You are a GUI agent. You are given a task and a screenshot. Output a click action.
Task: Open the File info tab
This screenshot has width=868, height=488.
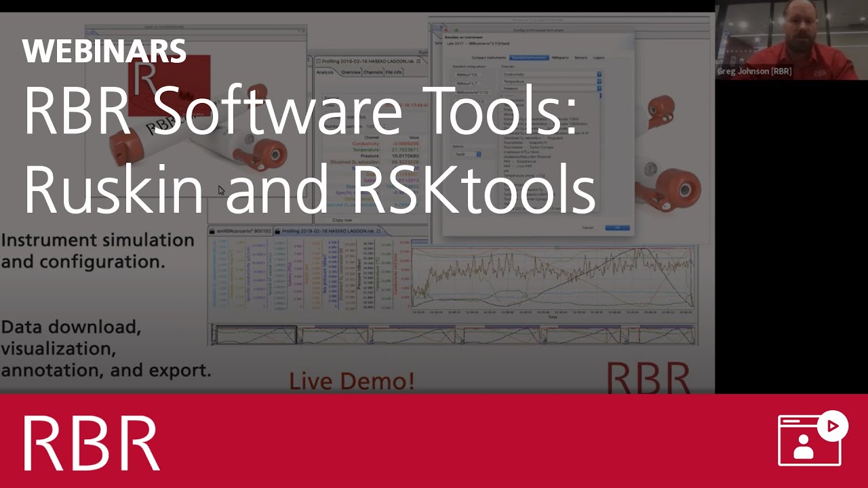(394, 72)
